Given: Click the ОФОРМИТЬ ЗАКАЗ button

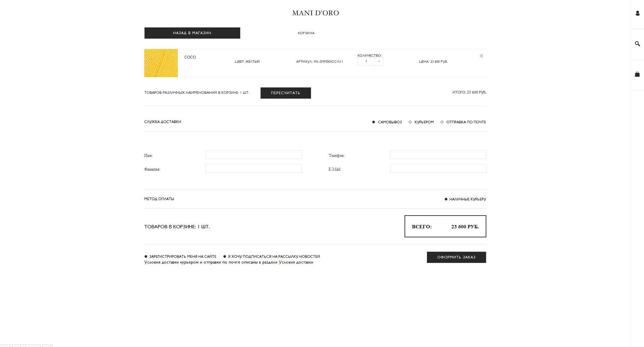Looking at the screenshot, I should [x=456, y=257].
